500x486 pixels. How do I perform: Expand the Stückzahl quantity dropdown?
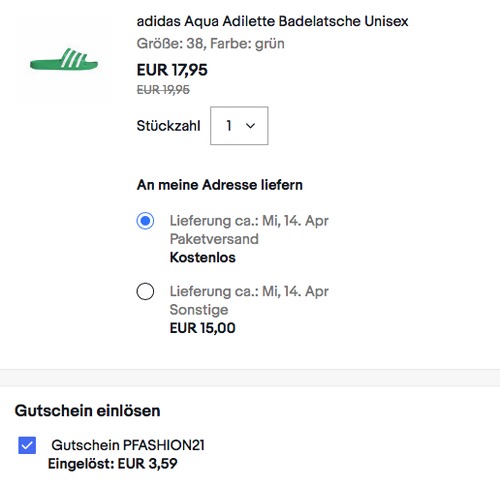tap(239, 126)
